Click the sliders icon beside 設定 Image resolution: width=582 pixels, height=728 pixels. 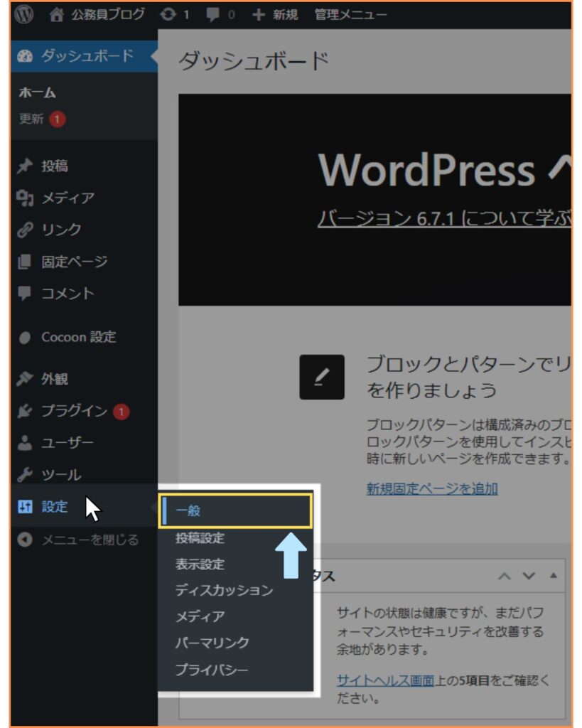[x=25, y=506]
